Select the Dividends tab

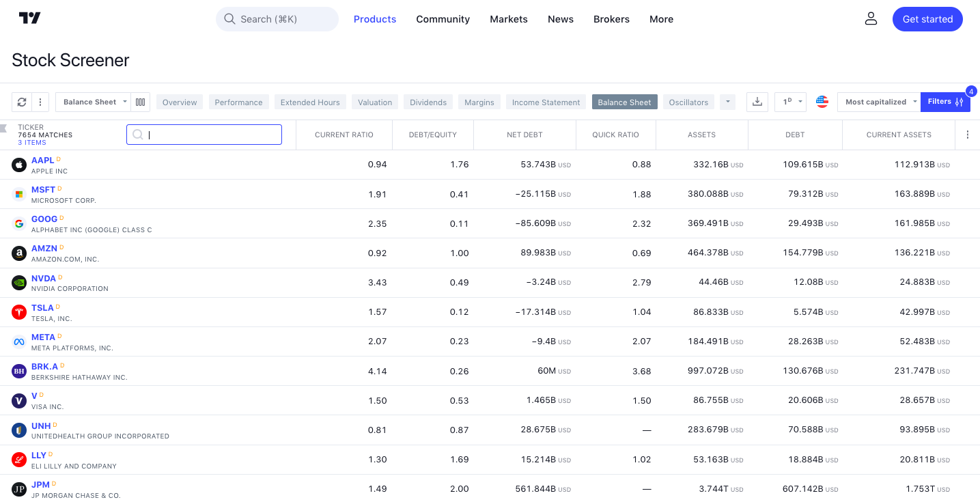click(428, 102)
